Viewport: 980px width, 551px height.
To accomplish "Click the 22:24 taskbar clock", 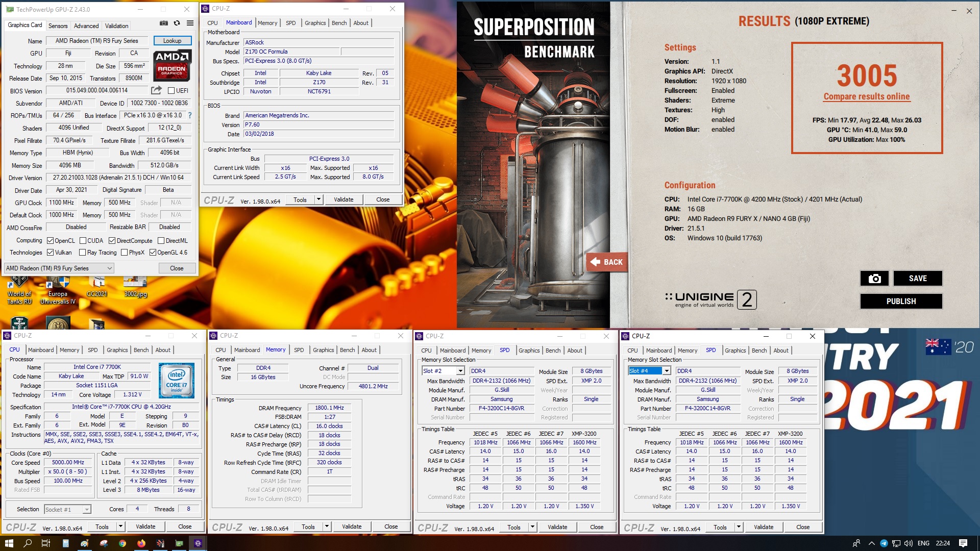I will (x=943, y=543).
